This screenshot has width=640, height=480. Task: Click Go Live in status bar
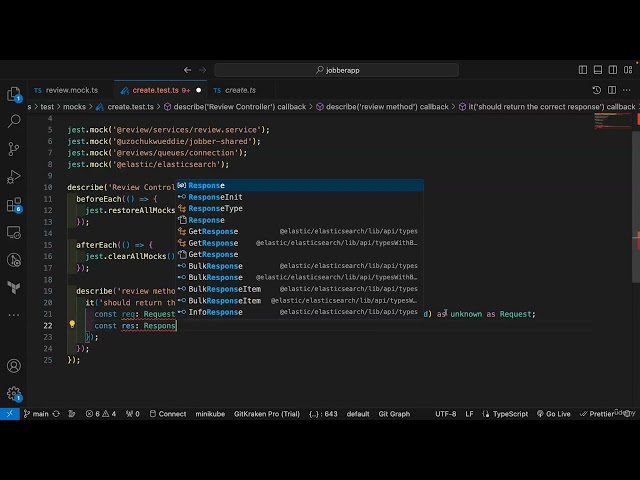pos(553,414)
